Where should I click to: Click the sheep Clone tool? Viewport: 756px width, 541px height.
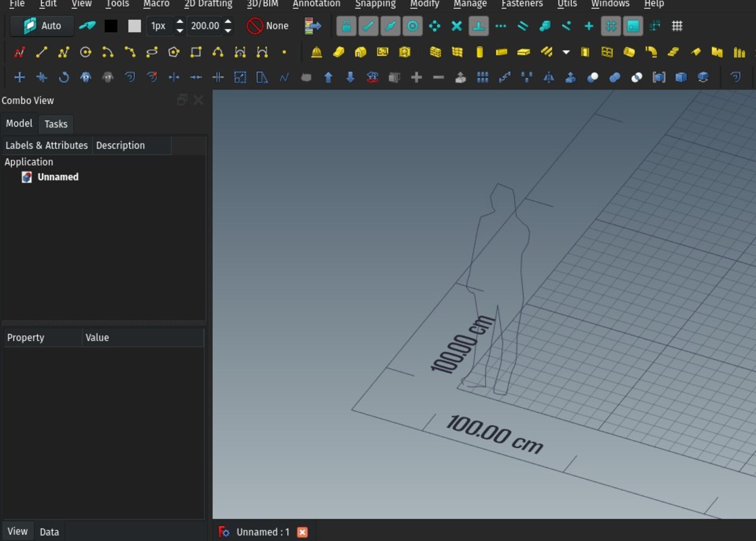pos(85,77)
